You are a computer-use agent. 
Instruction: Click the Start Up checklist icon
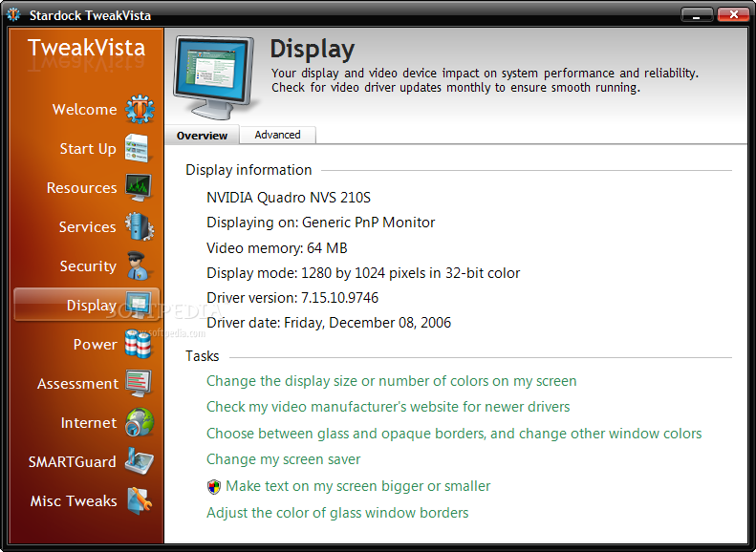[x=137, y=148]
